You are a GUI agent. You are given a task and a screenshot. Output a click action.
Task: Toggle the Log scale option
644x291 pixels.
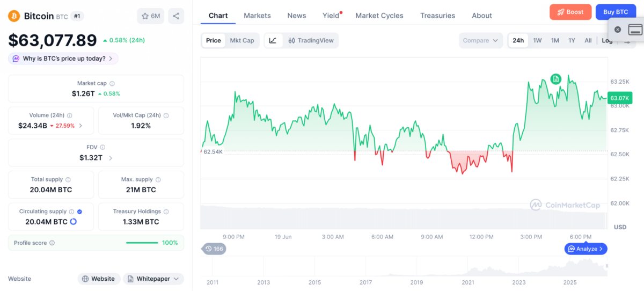coord(607,40)
